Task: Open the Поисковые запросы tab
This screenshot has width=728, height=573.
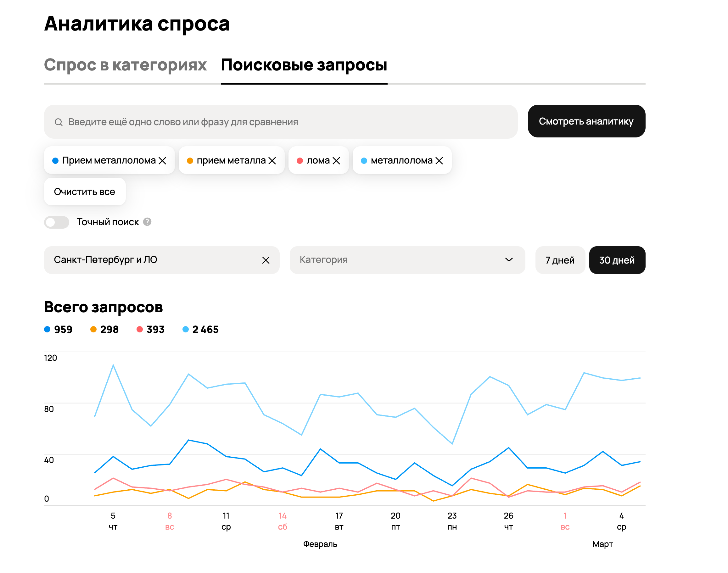Action: 304,65
